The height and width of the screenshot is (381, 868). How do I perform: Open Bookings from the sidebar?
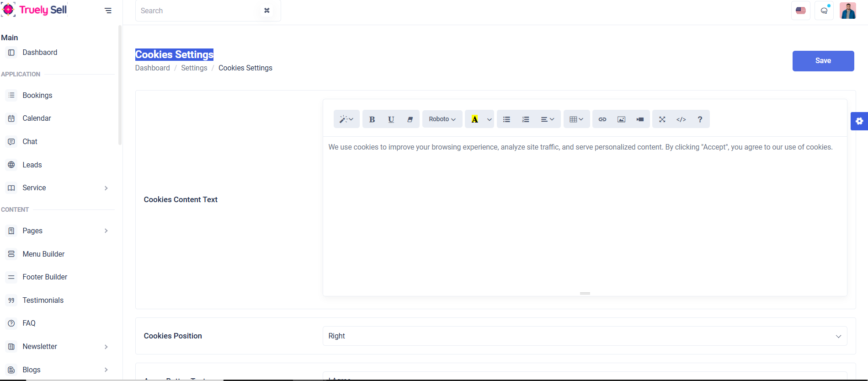[37, 96]
